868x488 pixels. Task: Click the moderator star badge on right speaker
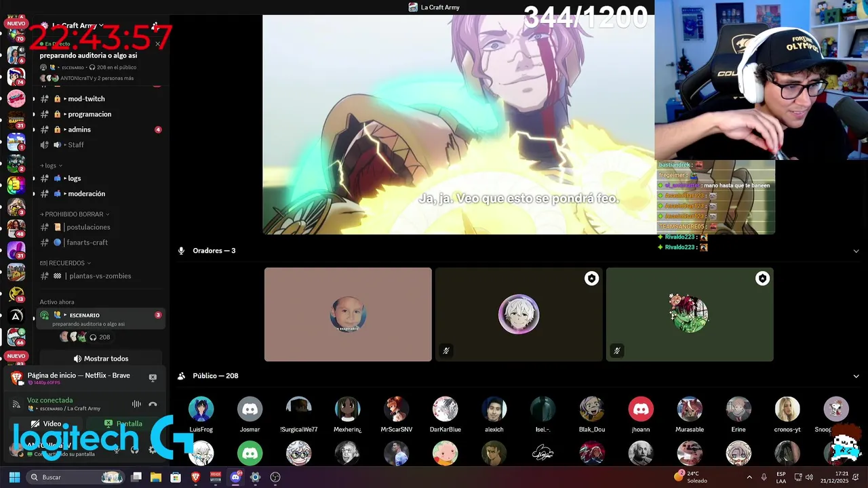[x=762, y=279]
